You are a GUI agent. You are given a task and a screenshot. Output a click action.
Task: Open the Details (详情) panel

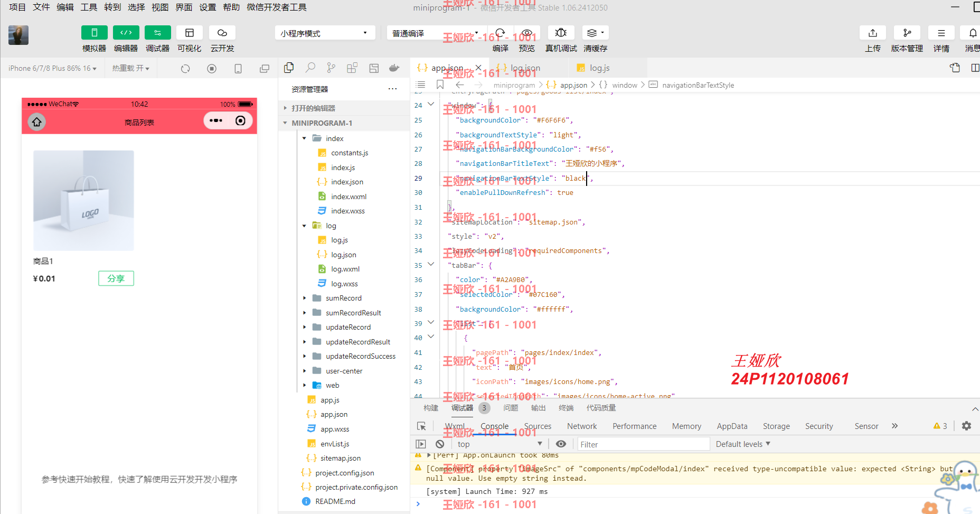941,33
